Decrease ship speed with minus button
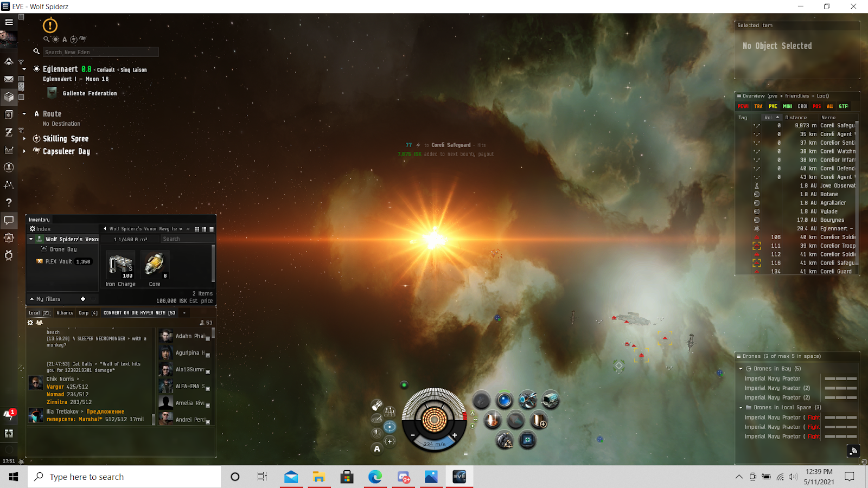Viewport: 868px width, 488px height. coord(412,435)
